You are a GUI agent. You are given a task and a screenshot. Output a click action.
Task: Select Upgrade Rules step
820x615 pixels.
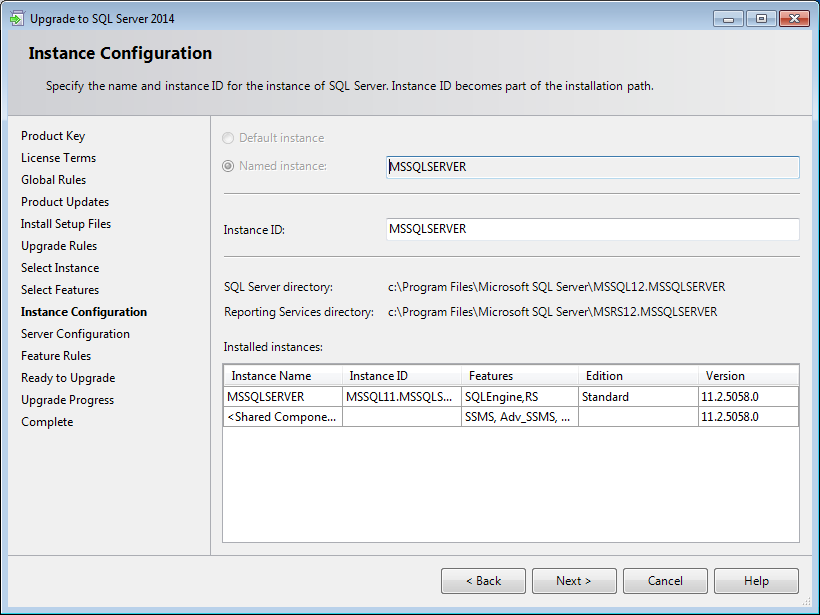pyautogui.click(x=59, y=246)
